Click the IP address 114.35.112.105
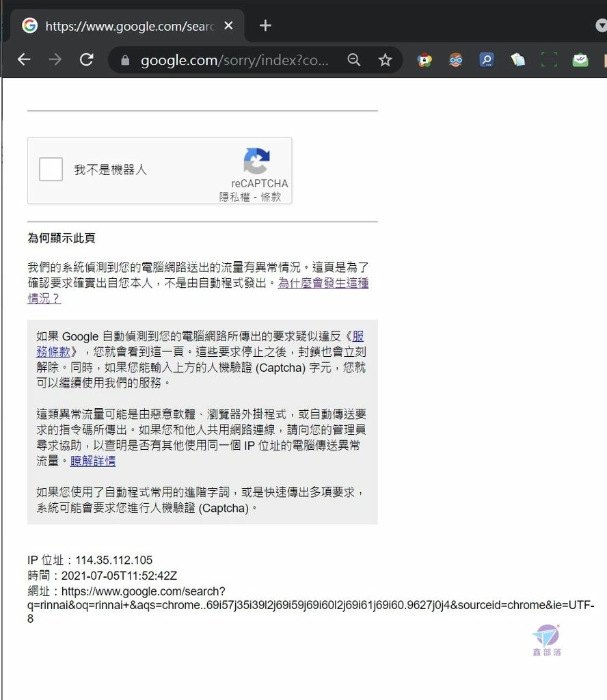This screenshot has height=700, width=607. 113,560
